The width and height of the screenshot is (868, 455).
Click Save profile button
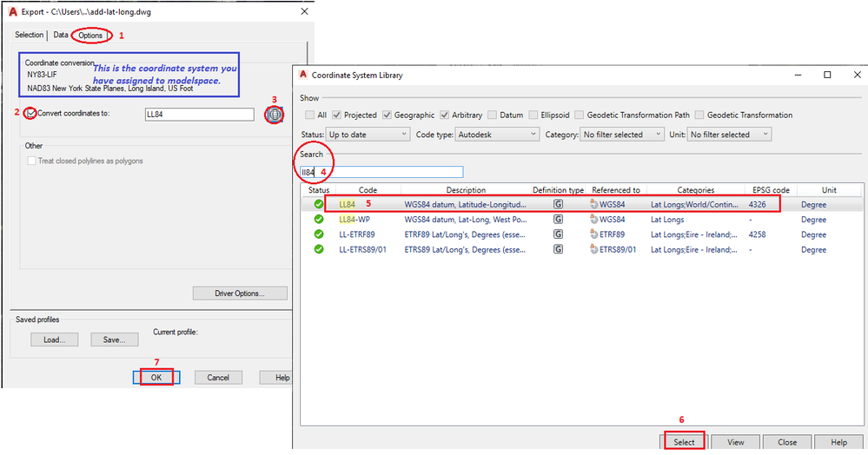[114, 340]
